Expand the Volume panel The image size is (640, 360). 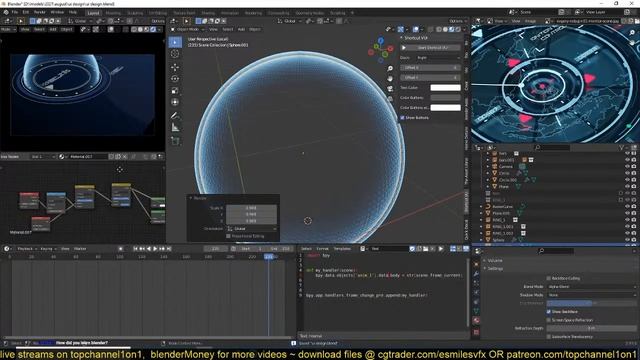495,260
